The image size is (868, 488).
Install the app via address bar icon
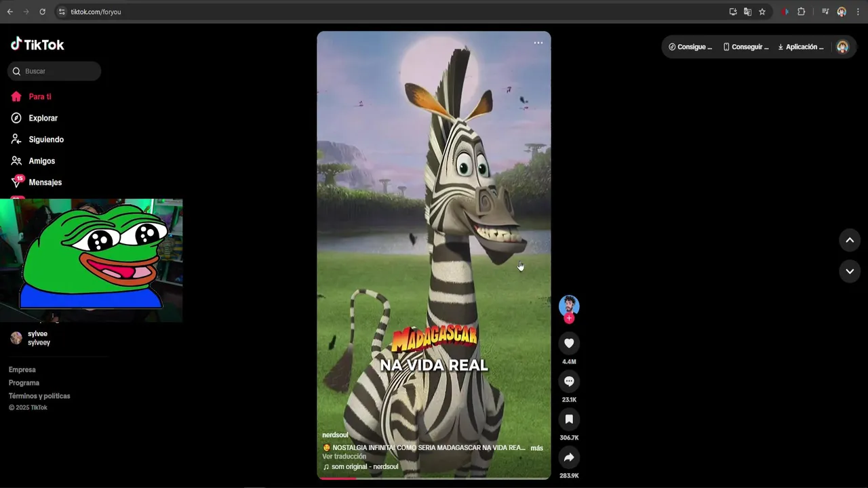(733, 12)
